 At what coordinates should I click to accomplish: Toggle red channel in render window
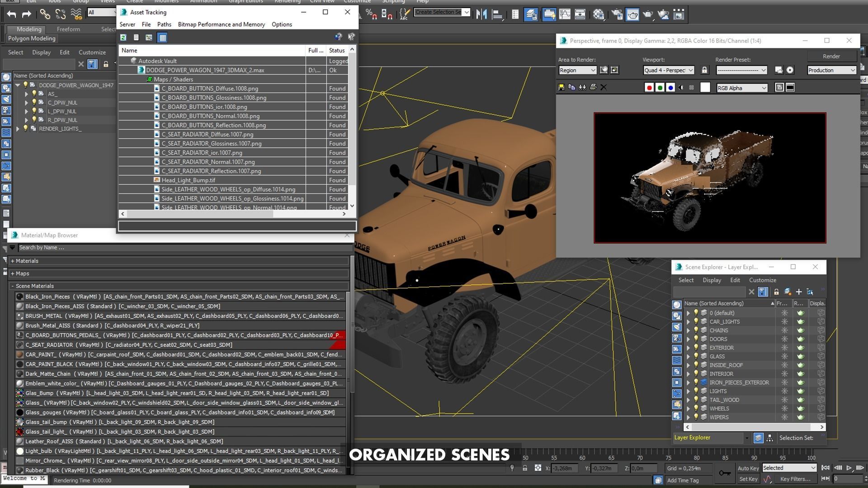[649, 88]
